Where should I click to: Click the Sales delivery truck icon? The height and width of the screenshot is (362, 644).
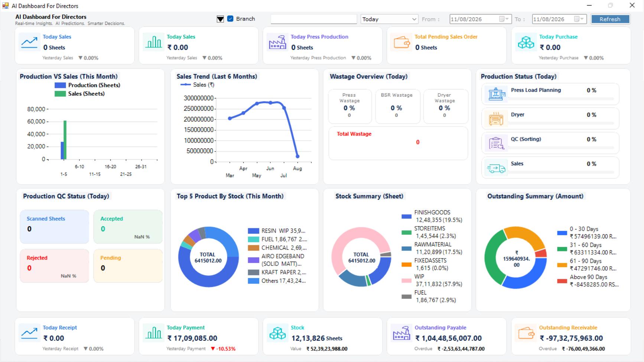tap(496, 169)
